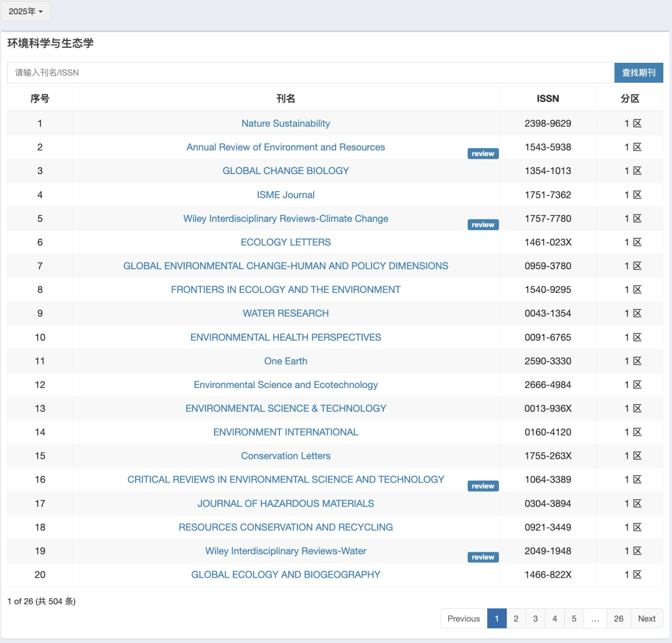The image size is (672, 643).
Task: Go to pagination page 4
Action: [x=554, y=619]
